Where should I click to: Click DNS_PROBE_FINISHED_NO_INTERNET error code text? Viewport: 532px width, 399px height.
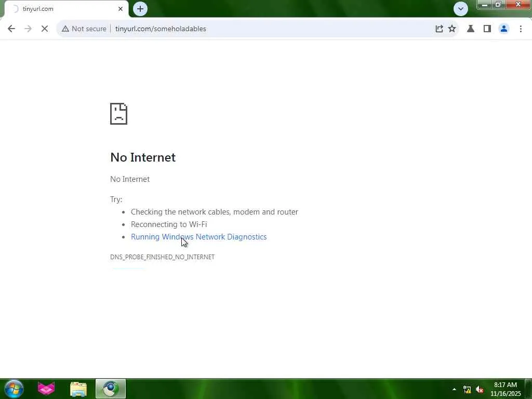click(162, 257)
